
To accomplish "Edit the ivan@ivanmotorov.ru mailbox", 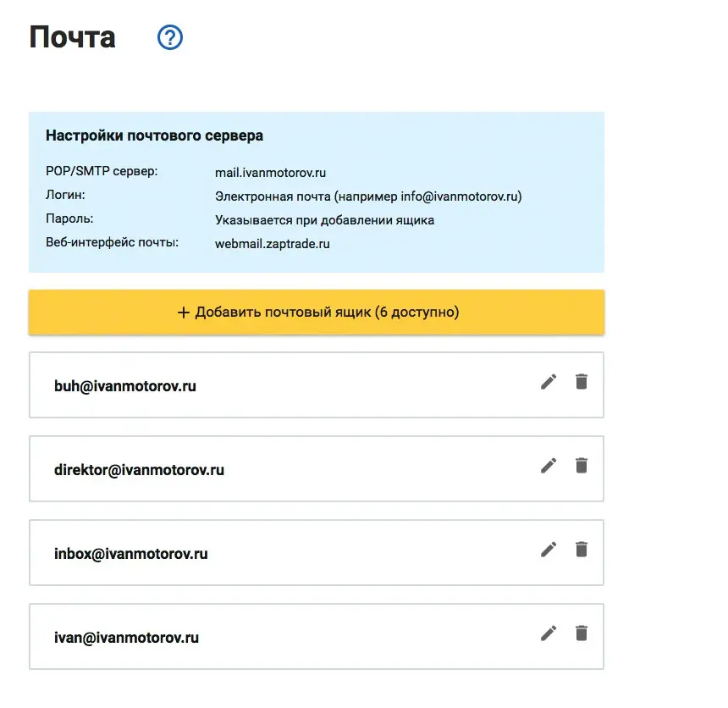I will 549,633.
